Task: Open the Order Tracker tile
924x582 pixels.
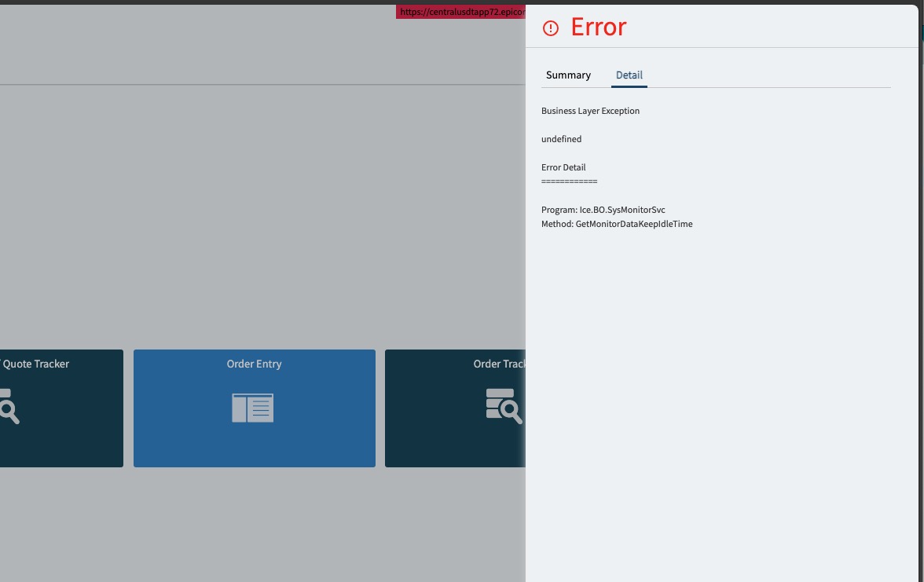Action: pyautogui.click(x=455, y=408)
